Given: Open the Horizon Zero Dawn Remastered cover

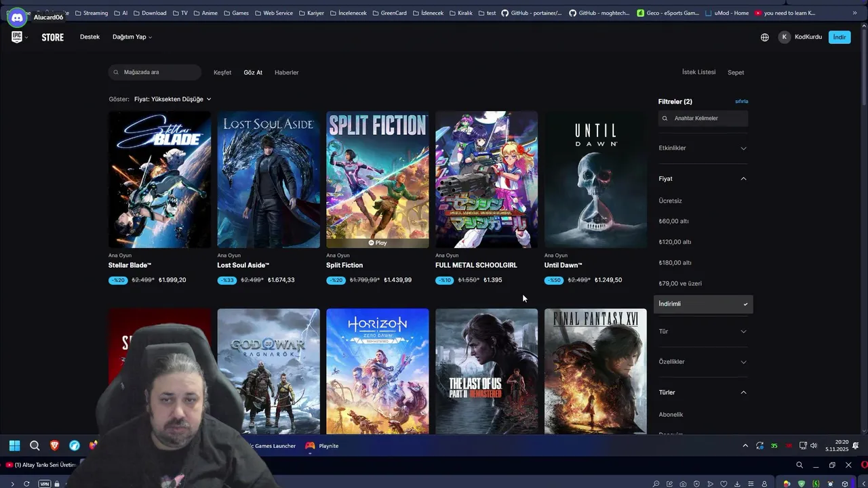Looking at the screenshot, I should click(378, 371).
